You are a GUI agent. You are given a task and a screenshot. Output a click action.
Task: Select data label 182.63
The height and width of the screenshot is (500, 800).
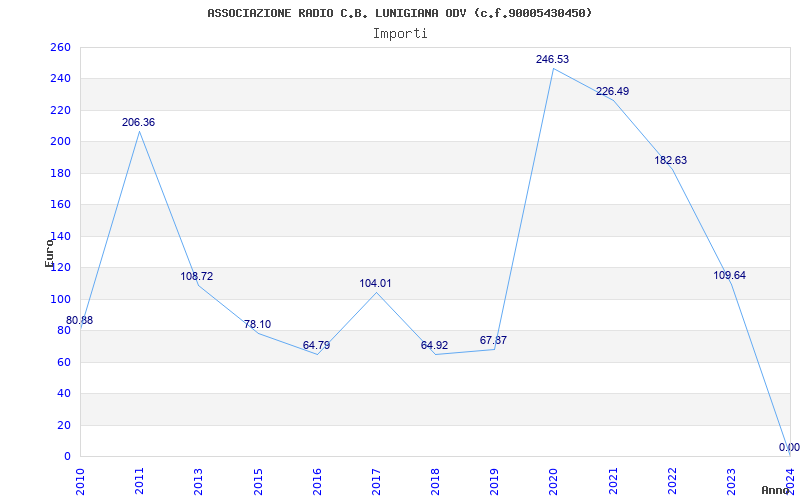click(x=671, y=161)
